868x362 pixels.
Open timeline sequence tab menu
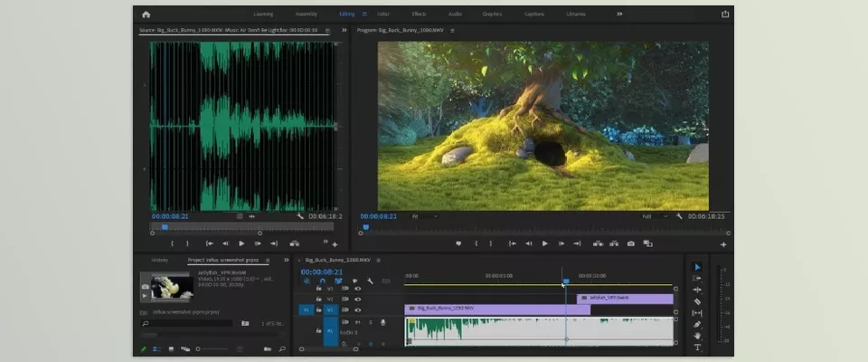coord(379,260)
